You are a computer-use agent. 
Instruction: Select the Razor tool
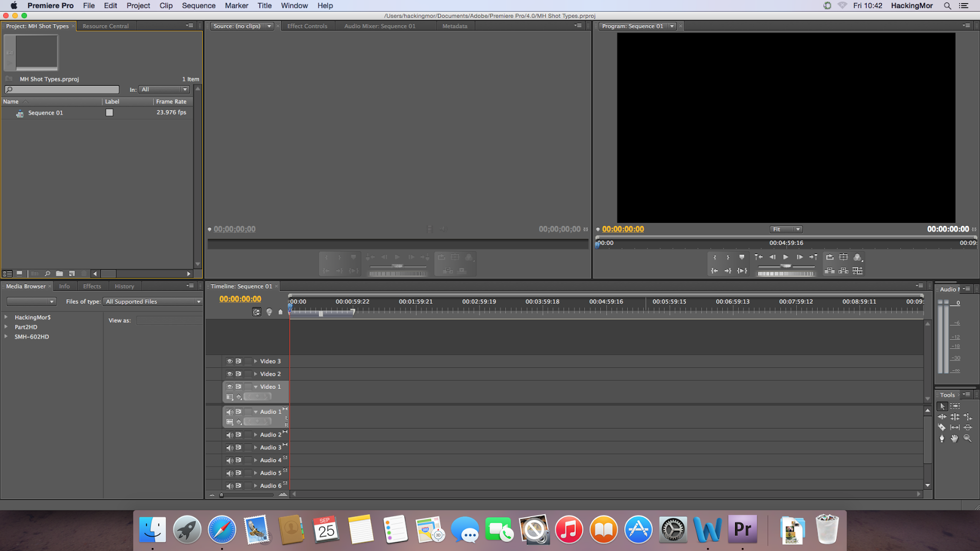(x=942, y=427)
